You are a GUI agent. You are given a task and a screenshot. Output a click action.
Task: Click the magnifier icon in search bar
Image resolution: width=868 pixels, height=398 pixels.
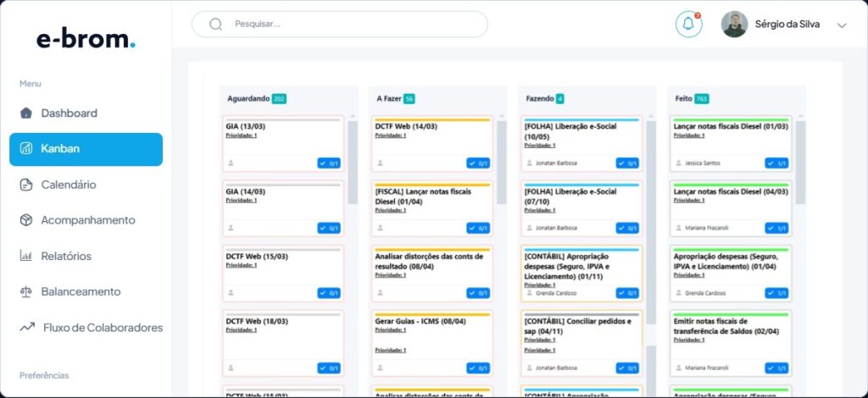[215, 25]
